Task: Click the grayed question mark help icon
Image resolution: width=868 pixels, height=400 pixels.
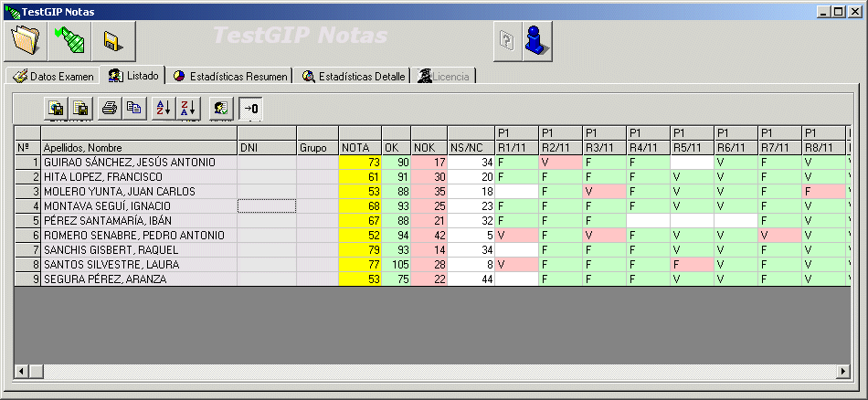Action: click(508, 41)
